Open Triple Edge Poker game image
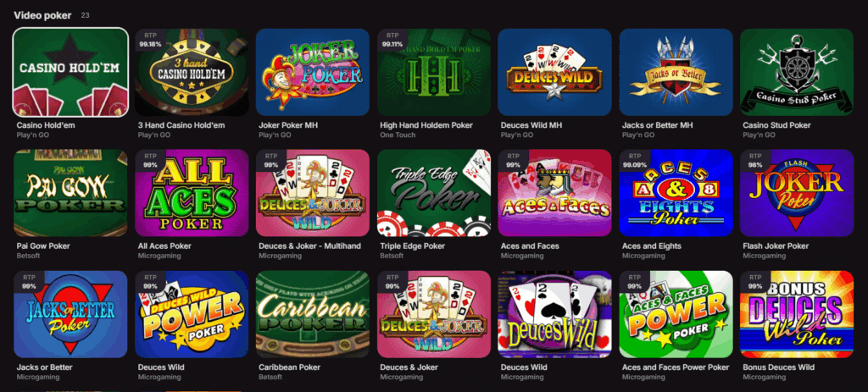The height and width of the screenshot is (392, 868). click(434, 193)
